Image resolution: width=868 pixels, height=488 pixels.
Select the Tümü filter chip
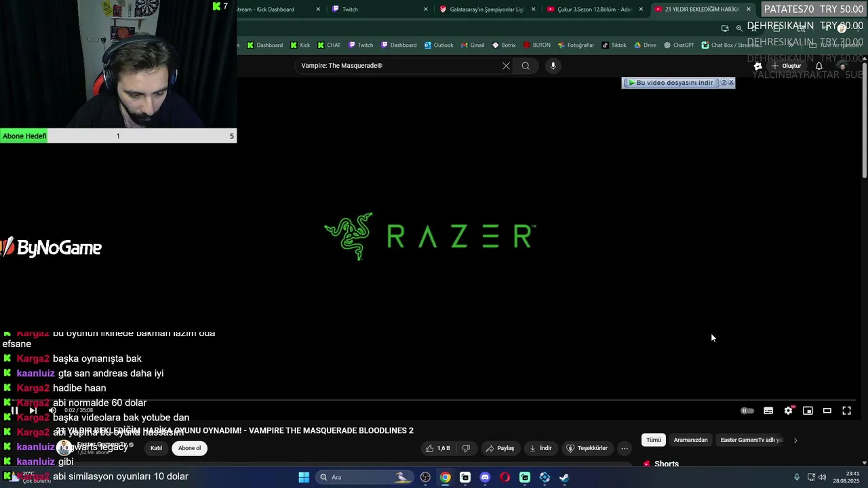tap(653, 440)
